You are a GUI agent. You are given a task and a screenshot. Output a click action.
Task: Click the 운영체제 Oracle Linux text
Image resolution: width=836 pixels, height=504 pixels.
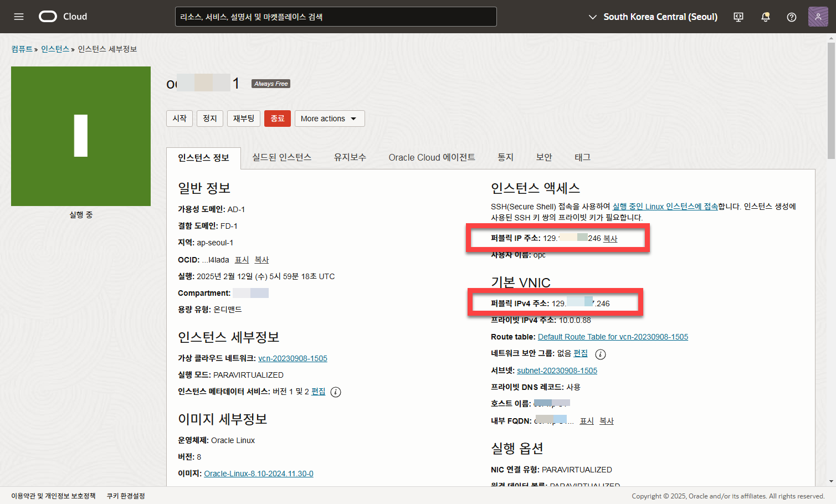tap(216, 440)
